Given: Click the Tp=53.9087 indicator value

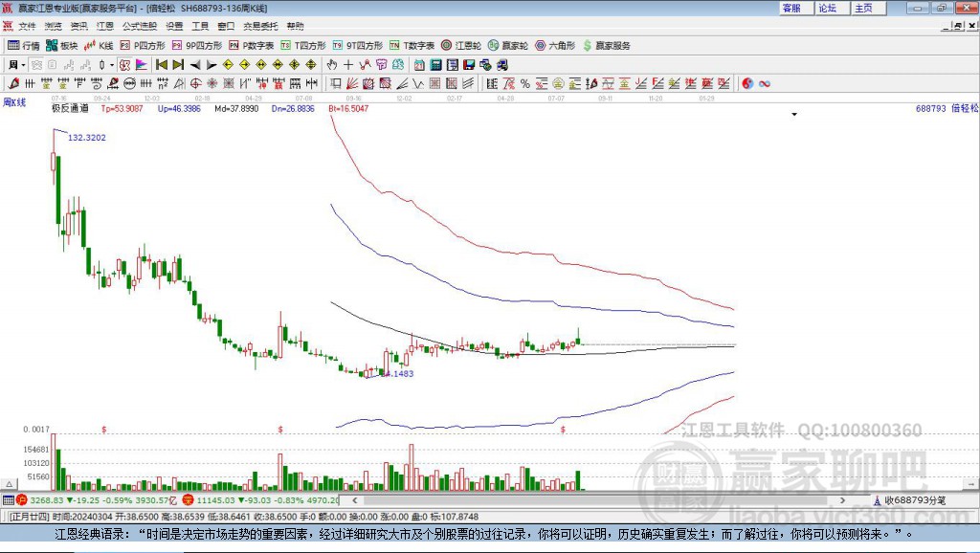Looking at the screenshot, I should (122, 109).
